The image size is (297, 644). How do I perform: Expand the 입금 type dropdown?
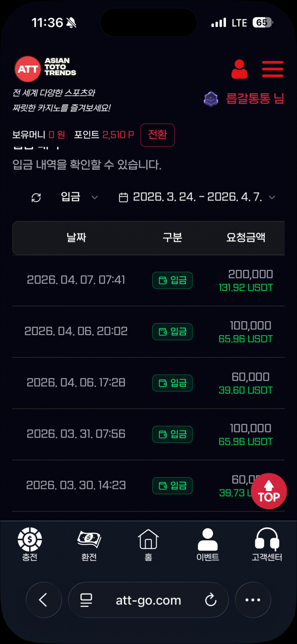point(79,197)
